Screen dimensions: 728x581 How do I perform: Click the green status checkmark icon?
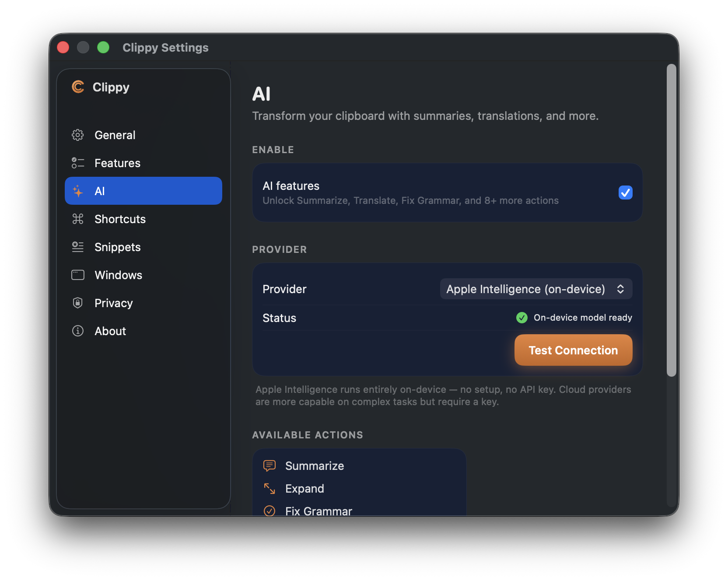click(521, 318)
